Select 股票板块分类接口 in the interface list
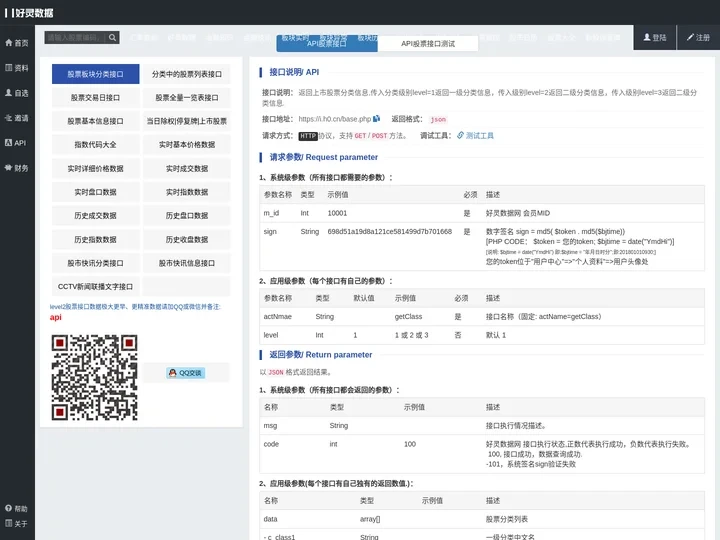720x540 pixels. pyautogui.click(x=96, y=74)
